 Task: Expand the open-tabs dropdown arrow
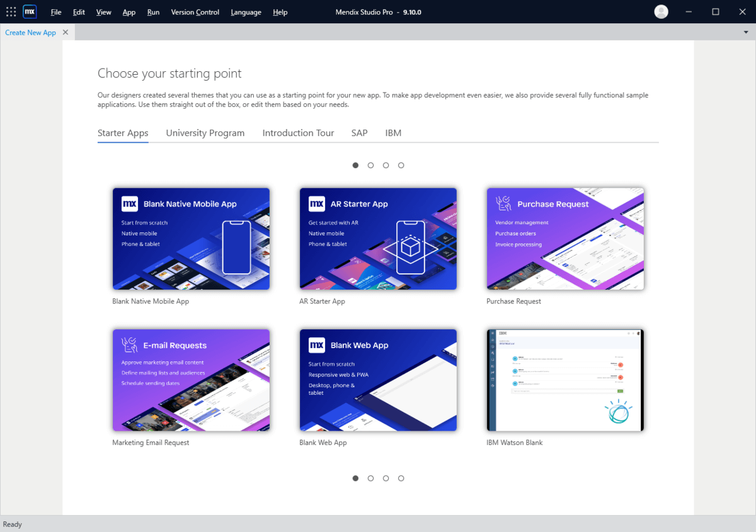746,32
